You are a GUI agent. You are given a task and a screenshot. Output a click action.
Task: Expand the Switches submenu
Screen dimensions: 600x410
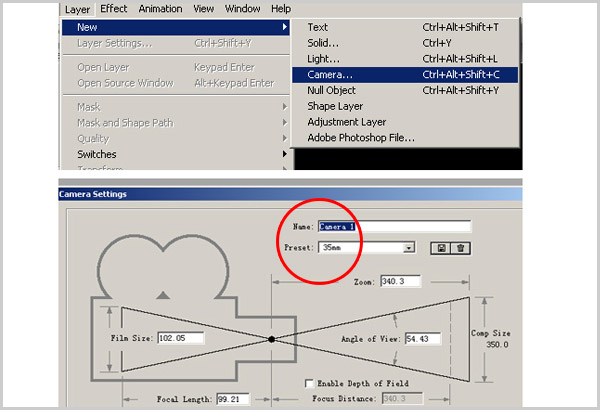pyautogui.click(x=175, y=154)
